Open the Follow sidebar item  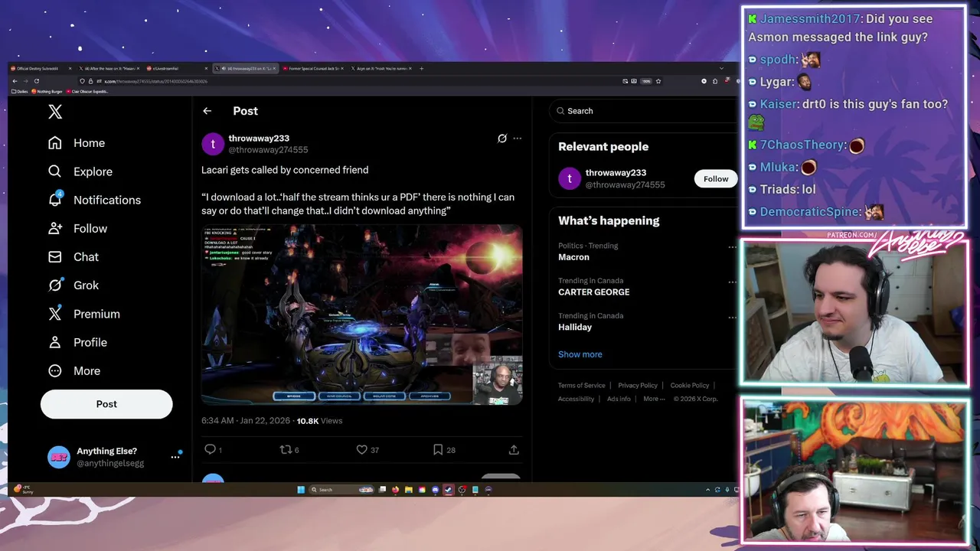pos(77,228)
